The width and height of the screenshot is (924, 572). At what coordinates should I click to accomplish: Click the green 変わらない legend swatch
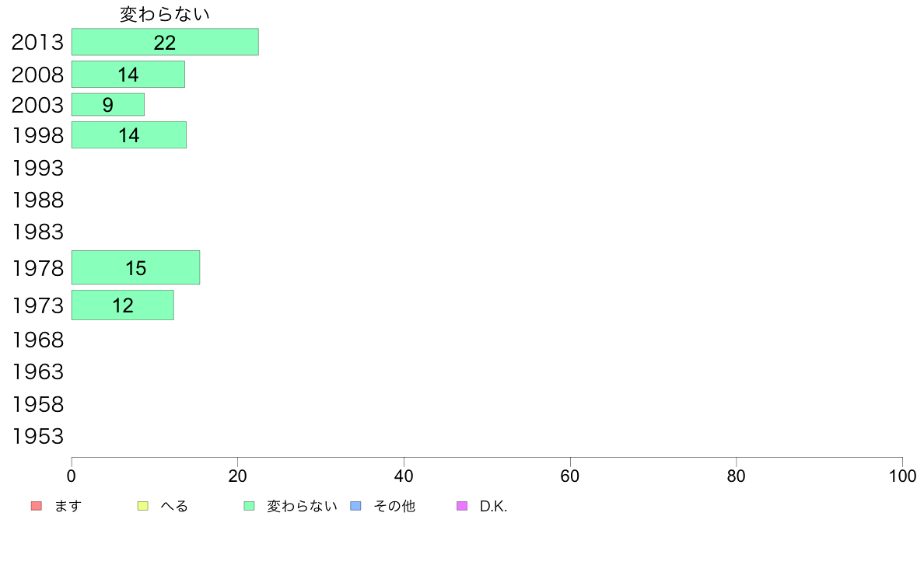coord(249,506)
